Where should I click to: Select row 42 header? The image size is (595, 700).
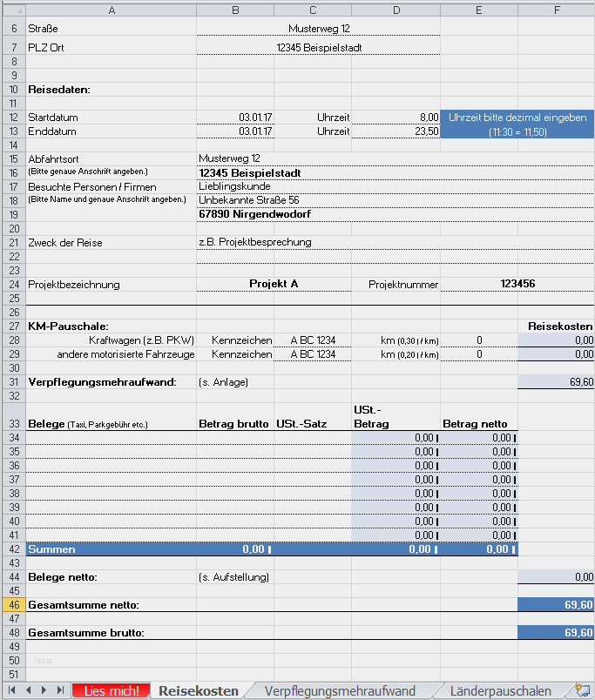coord(13,549)
